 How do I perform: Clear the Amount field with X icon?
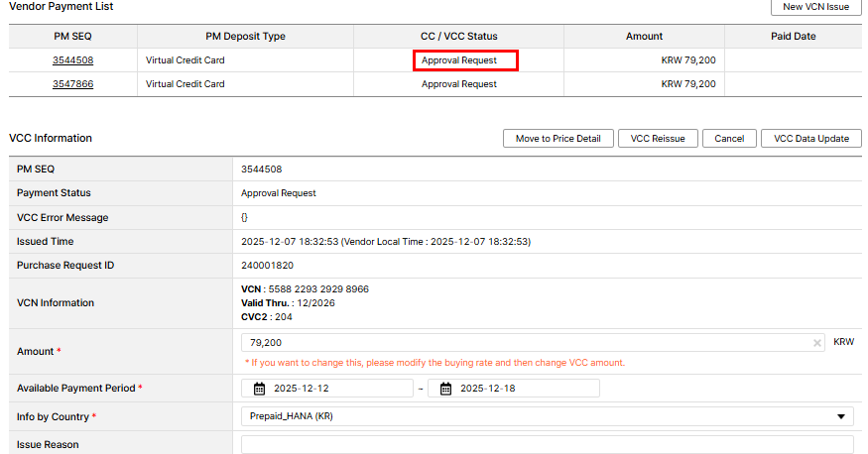point(817,343)
